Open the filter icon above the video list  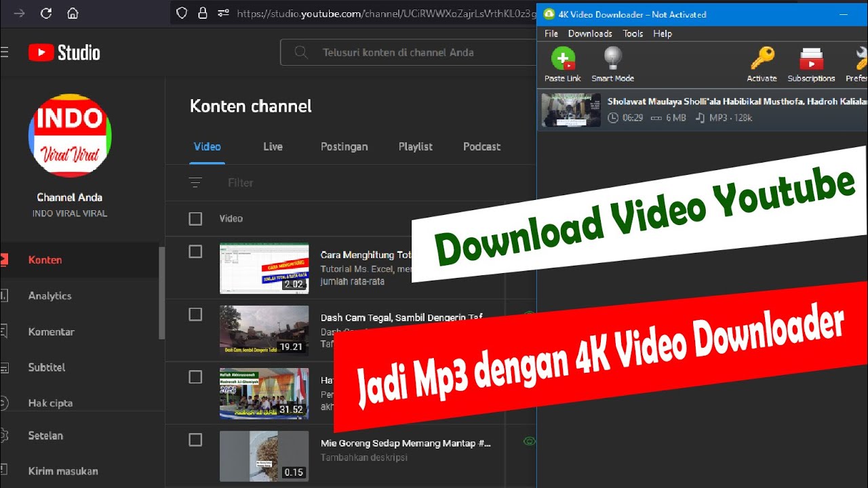pyautogui.click(x=195, y=182)
